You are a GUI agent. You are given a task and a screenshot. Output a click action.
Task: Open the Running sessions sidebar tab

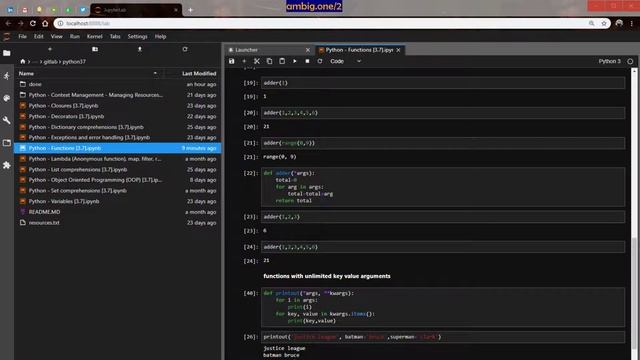pyautogui.click(x=7, y=76)
